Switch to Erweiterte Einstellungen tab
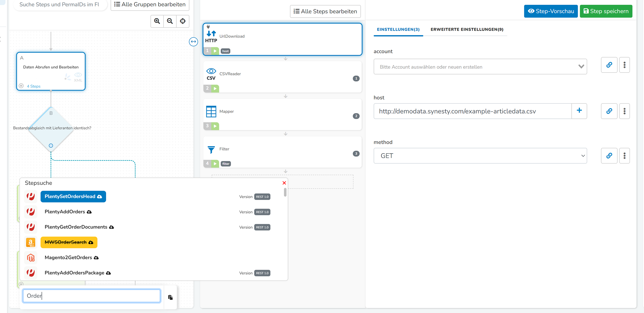Screen dimensions: 644x313 tap(467, 29)
